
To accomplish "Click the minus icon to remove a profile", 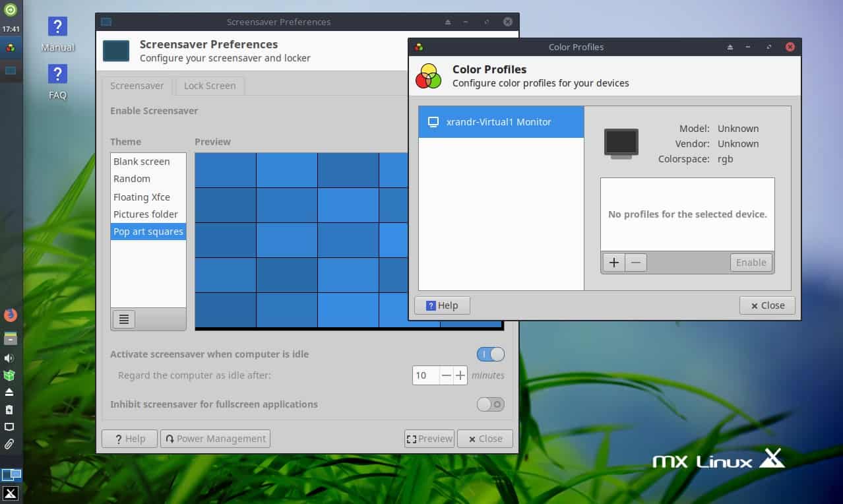I will click(x=635, y=262).
